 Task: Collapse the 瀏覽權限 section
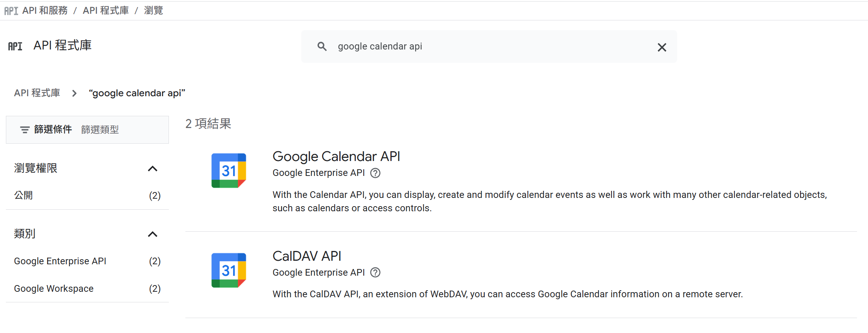(152, 169)
